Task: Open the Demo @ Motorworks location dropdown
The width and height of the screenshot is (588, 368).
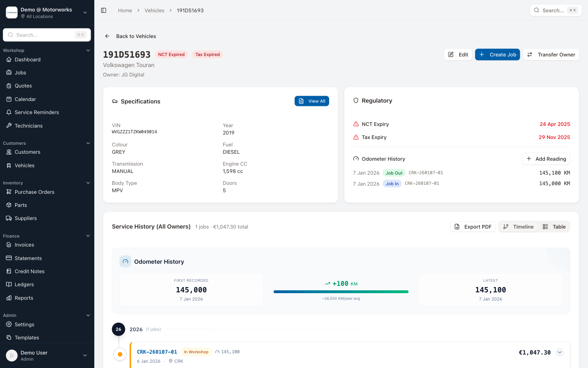Action: click(85, 13)
